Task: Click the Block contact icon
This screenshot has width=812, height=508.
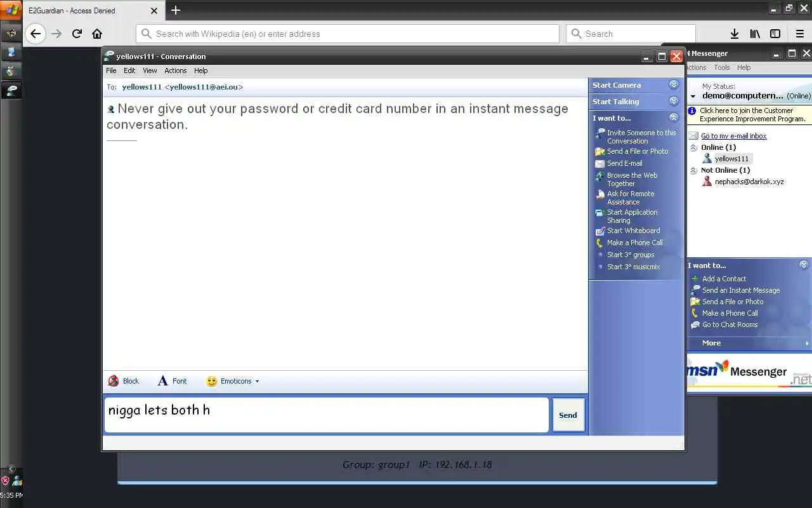Action: tap(114, 381)
